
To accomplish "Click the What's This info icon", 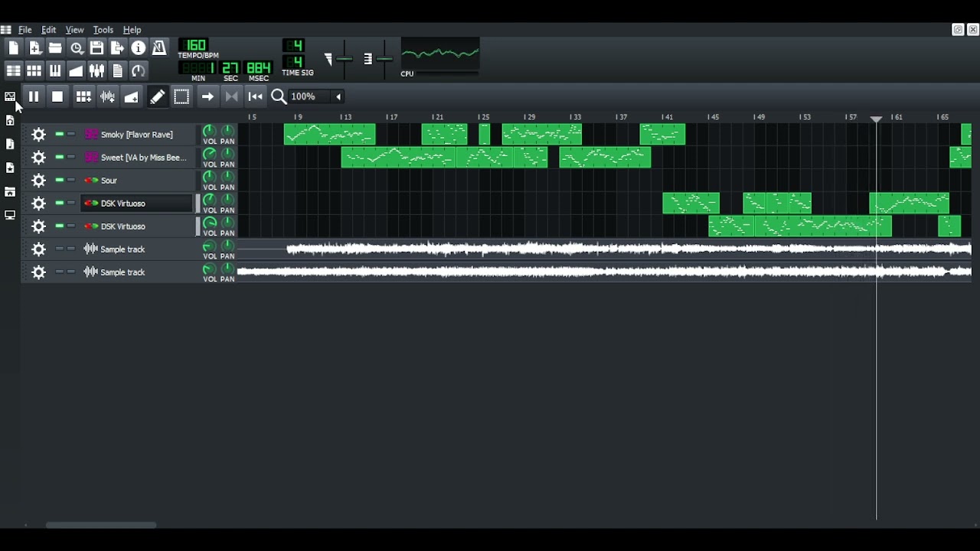I will click(139, 48).
